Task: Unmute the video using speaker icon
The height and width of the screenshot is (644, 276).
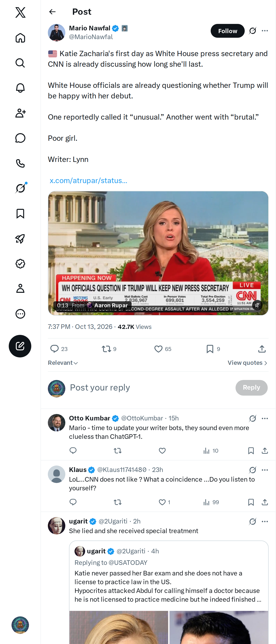Action: (257, 305)
